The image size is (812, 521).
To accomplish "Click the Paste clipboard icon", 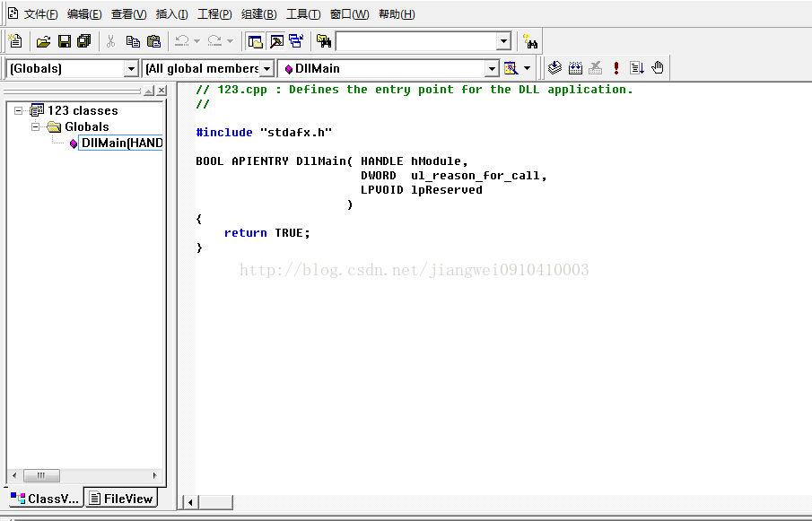I will click(153, 41).
